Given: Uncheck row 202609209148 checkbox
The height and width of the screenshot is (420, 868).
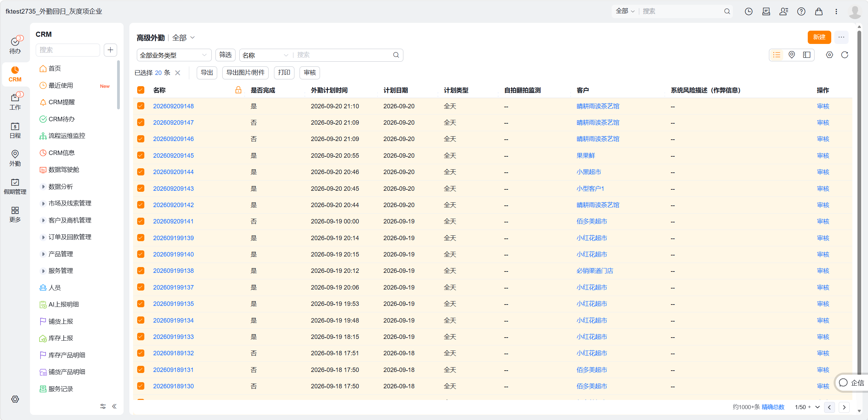Looking at the screenshot, I should tap(141, 106).
